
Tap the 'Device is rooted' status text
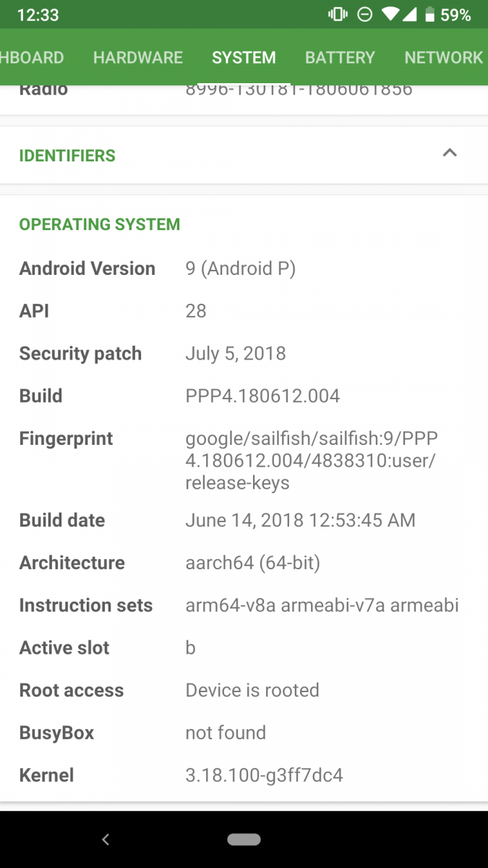click(x=252, y=690)
